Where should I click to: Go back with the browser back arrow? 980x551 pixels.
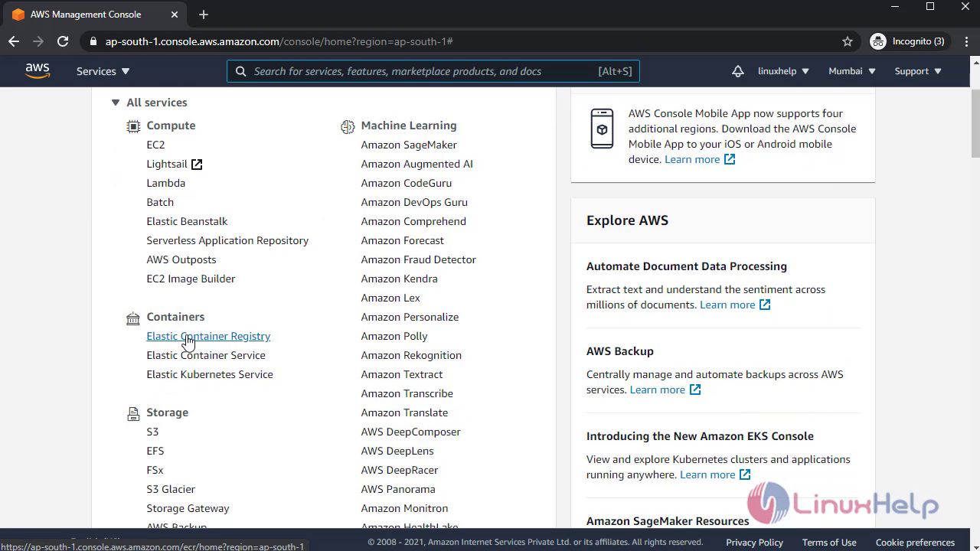pos(14,41)
